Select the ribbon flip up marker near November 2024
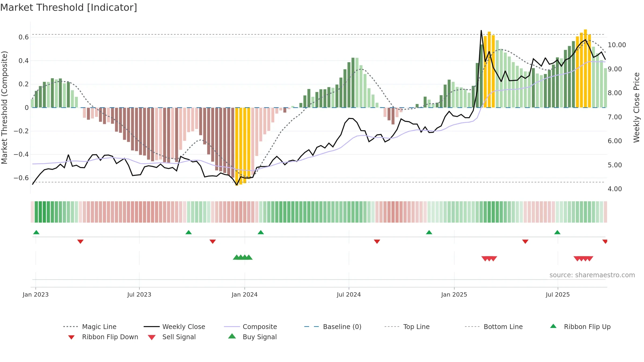This screenshot has height=362, width=644. (x=429, y=232)
